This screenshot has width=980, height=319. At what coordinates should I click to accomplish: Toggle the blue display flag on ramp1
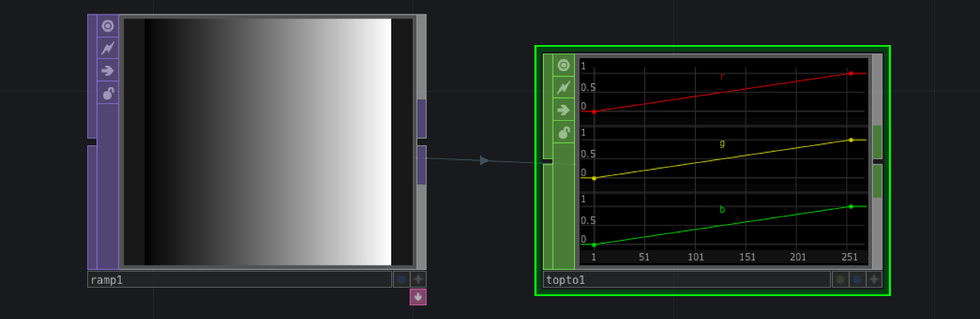pos(401,279)
